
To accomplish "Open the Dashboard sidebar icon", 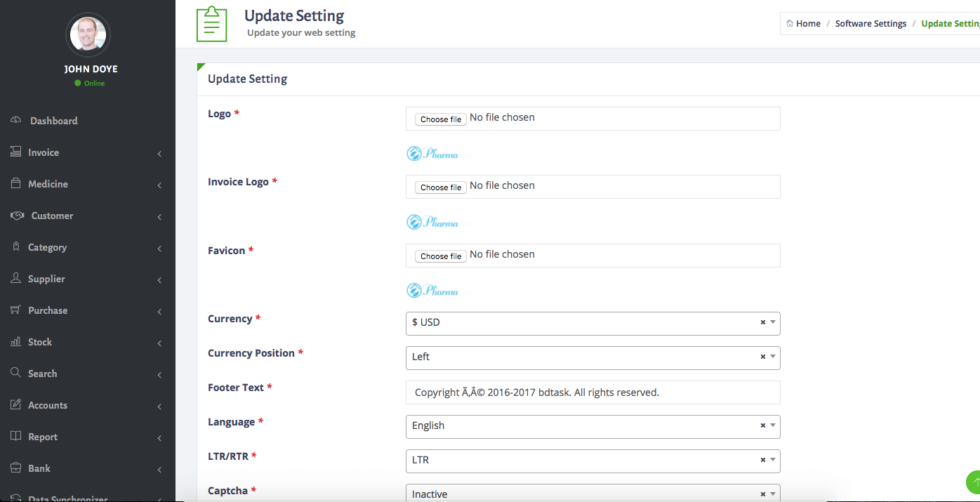I will [15, 120].
